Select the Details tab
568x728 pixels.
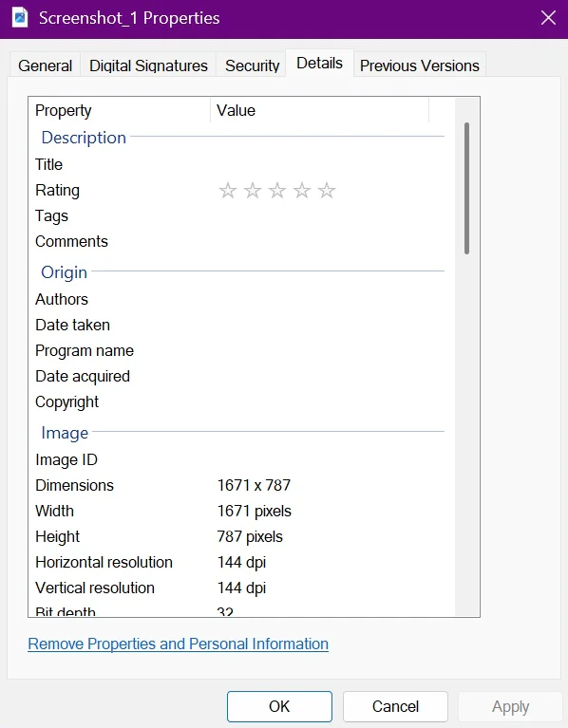tap(319, 64)
